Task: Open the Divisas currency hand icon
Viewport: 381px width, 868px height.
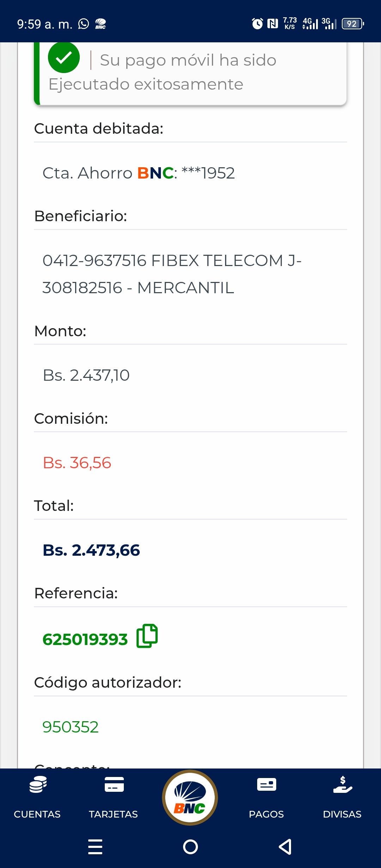Action: pos(342,785)
